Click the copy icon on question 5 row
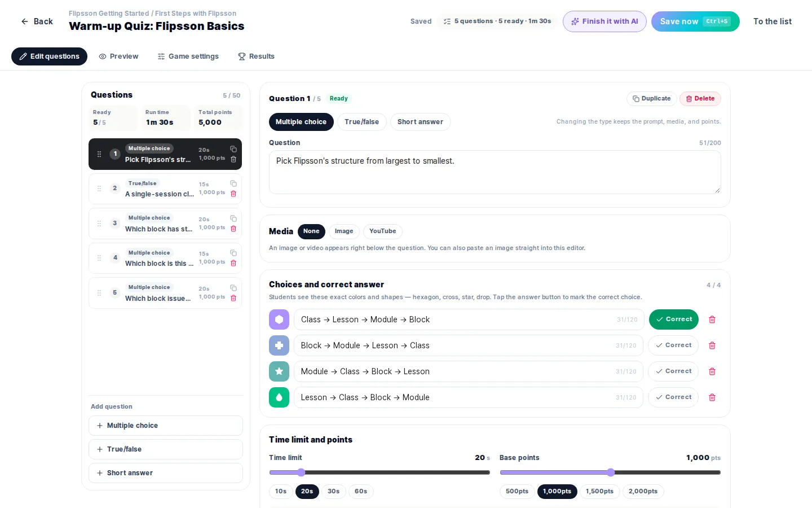Viewport: 812px width, 508px height. click(233, 288)
